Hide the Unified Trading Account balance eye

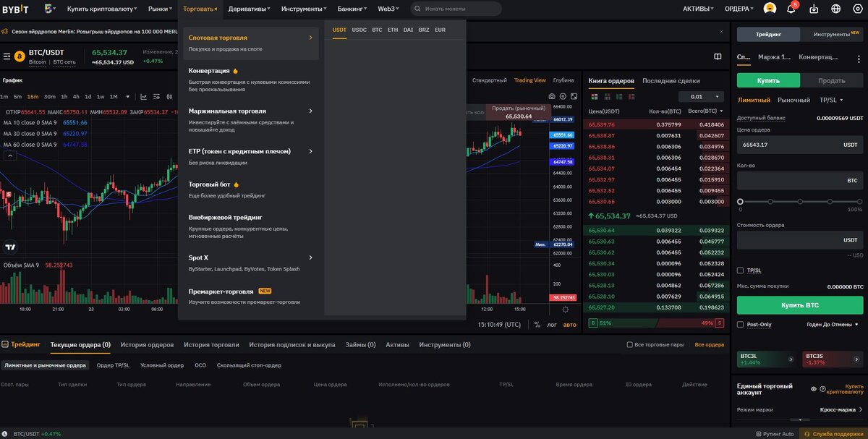(814, 389)
